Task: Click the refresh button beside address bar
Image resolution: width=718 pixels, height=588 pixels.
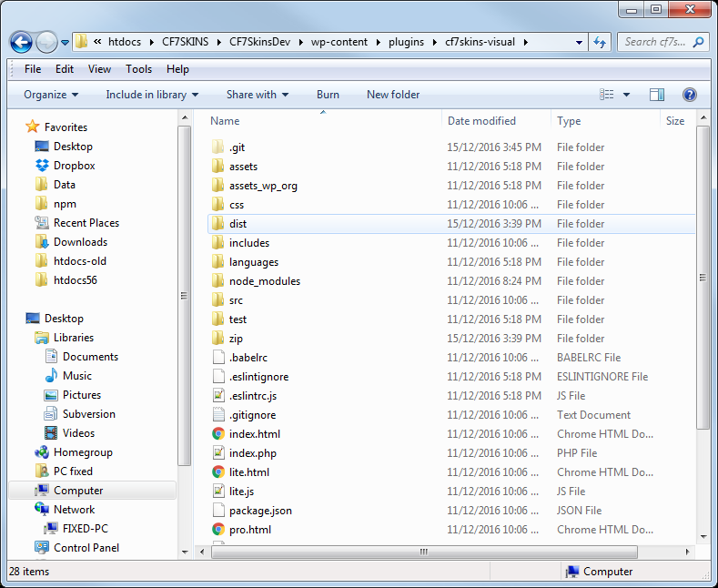Action: click(600, 42)
